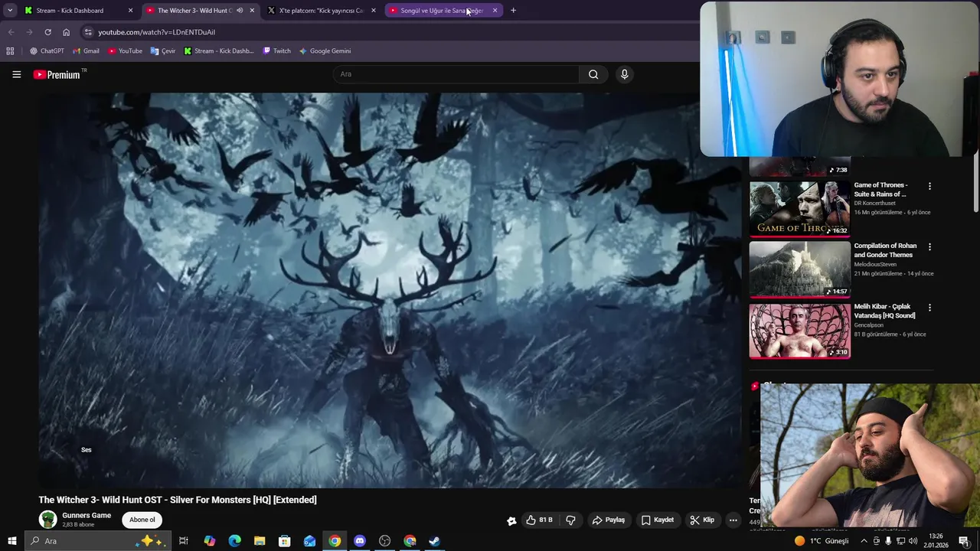The width and height of the screenshot is (980, 551).
Task: Open Gunners Game channel avatar
Action: pos(48,520)
